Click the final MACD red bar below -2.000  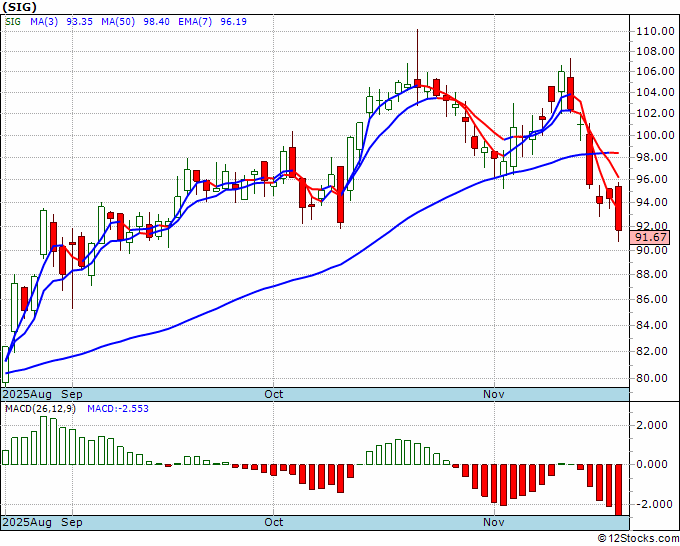(618, 490)
